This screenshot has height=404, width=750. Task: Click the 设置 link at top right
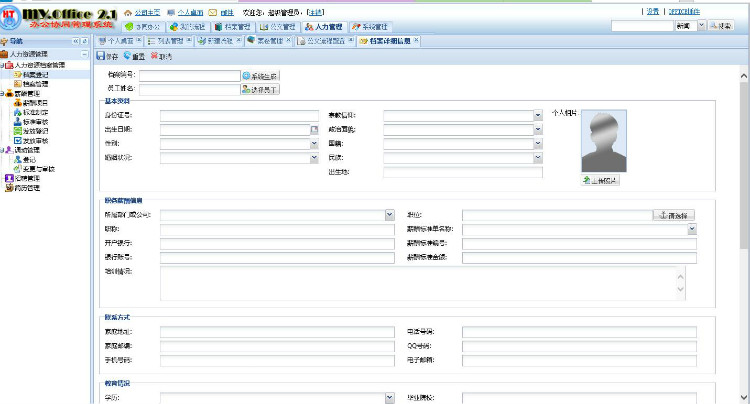pyautogui.click(x=653, y=11)
